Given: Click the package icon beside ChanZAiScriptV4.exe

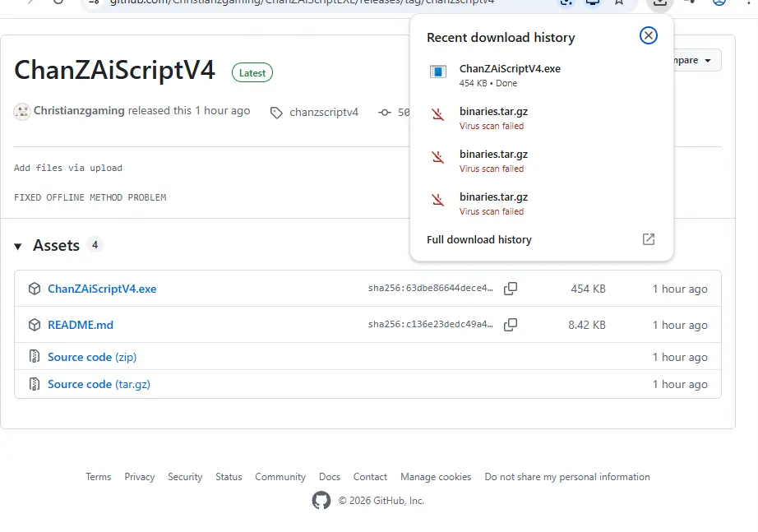Looking at the screenshot, I should coord(35,289).
